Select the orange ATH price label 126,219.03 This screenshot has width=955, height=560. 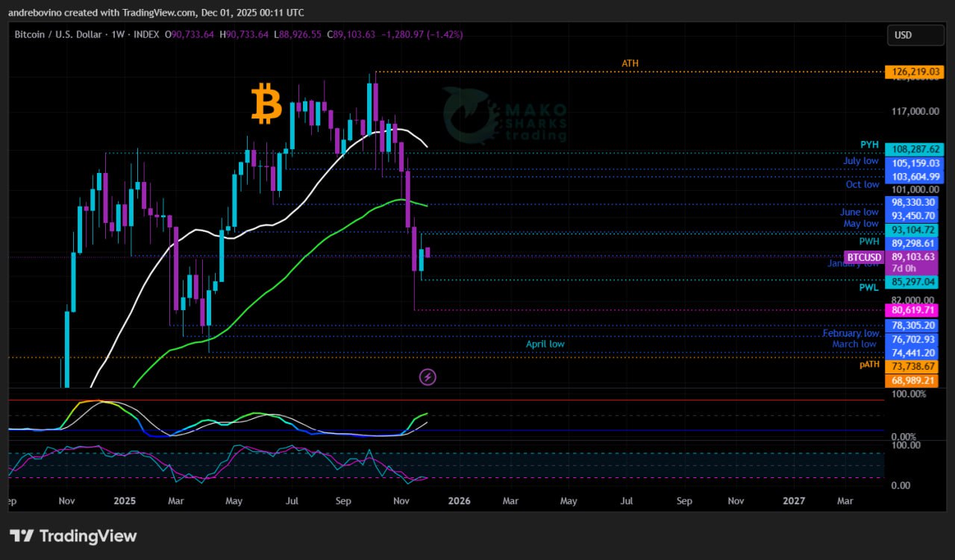[x=913, y=72]
